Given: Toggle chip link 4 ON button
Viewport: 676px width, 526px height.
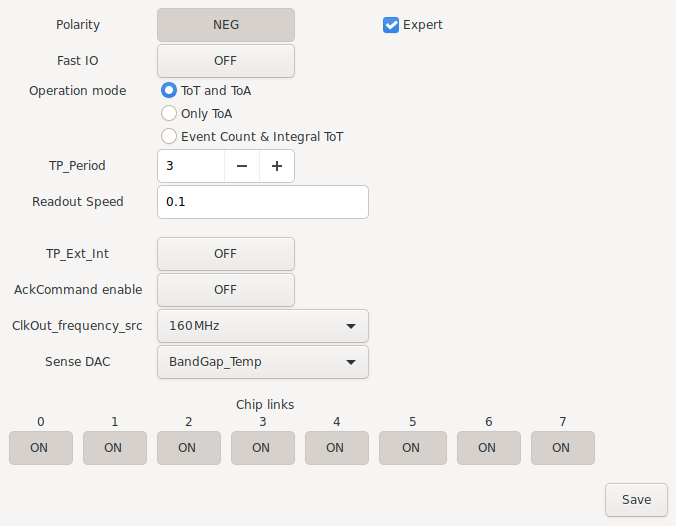Looking at the screenshot, I should [x=337, y=448].
